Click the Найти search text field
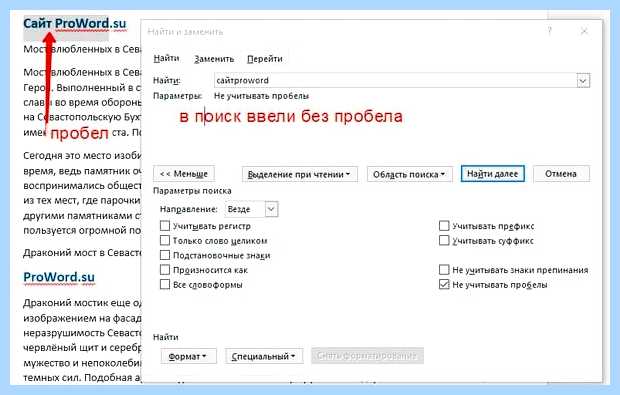This screenshot has width=620, height=395. pos(395,81)
